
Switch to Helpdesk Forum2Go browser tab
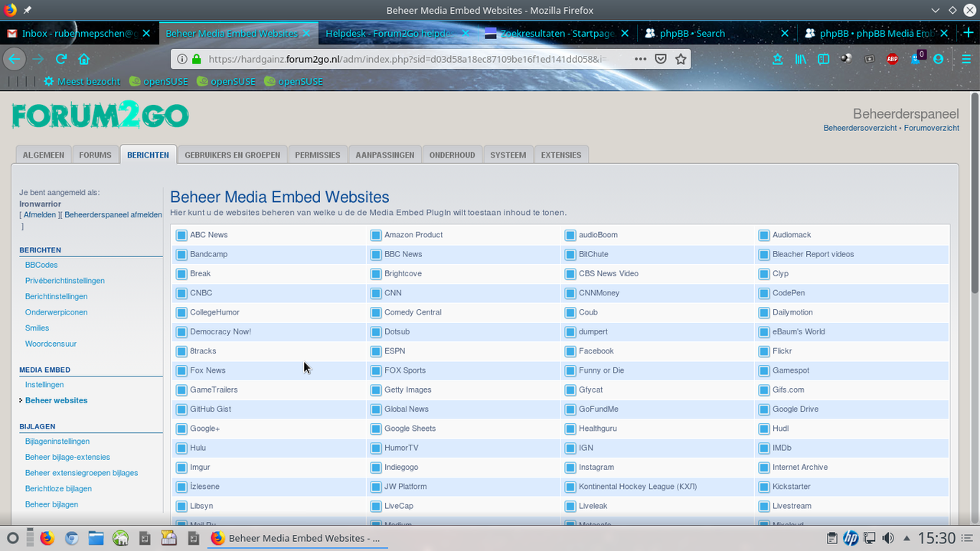pos(388,33)
